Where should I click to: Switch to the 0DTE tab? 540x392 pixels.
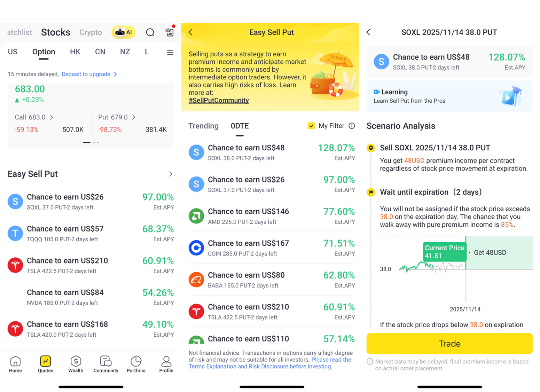240,126
